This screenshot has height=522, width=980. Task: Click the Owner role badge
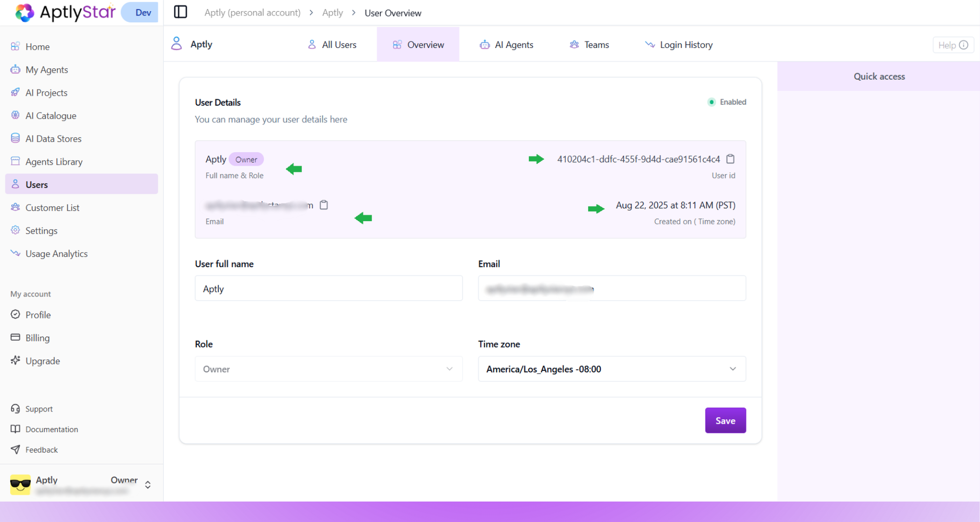click(x=246, y=160)
